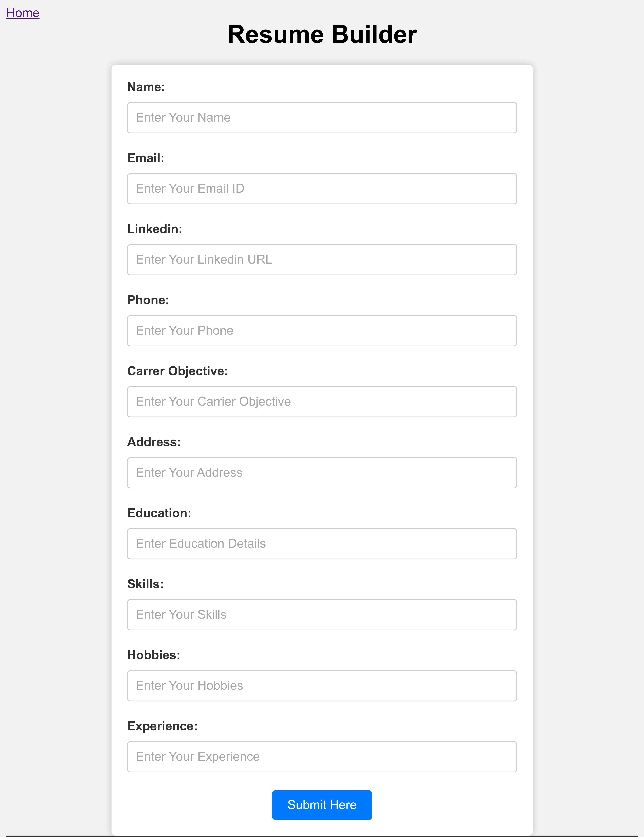Click the Submit Here button

pyautogui.click(x=322, y=805)
